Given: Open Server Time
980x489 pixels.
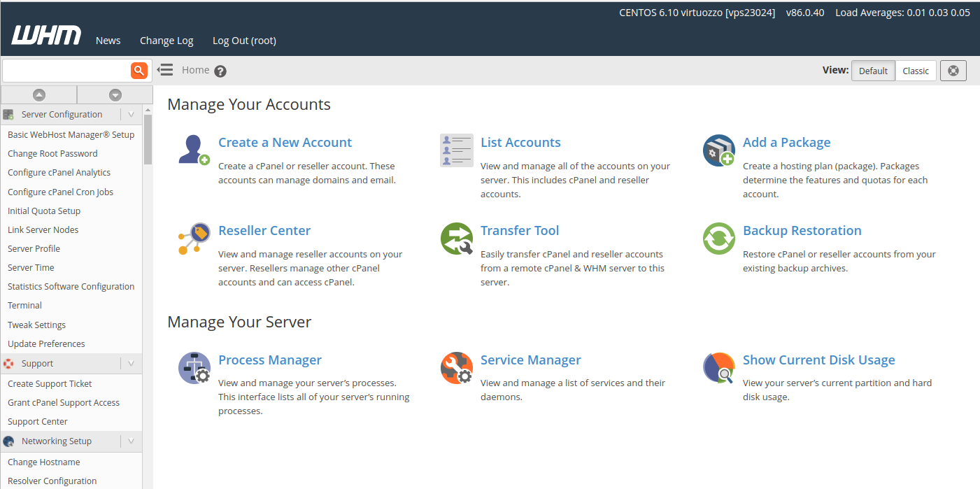Looking at the screenshot, I should (x=31, y=268).
